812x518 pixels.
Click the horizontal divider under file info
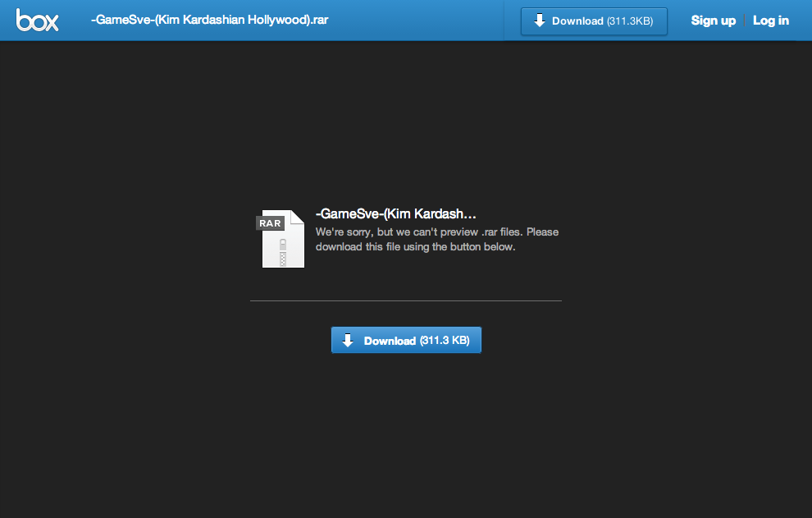coord(405,301)
